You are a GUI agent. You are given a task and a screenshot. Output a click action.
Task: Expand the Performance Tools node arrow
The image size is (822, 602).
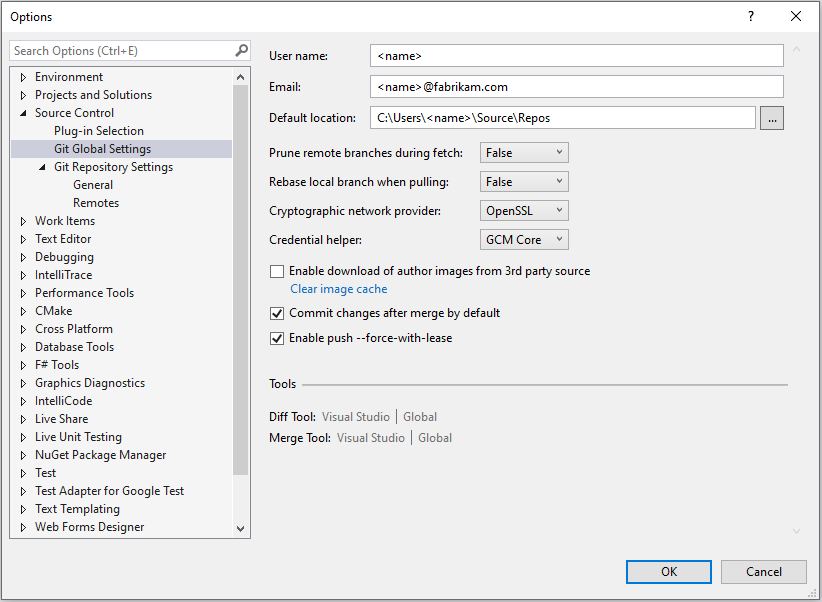[x=23, y=293]
